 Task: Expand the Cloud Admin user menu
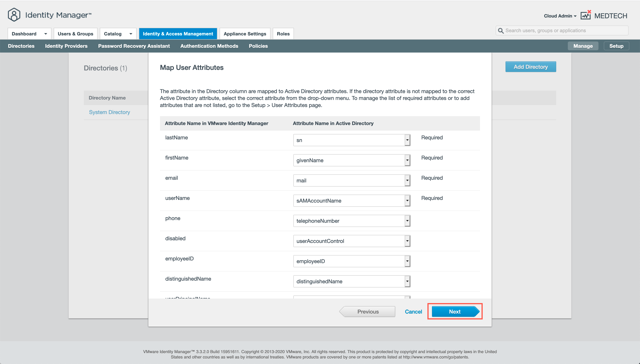(x=560, y=16)
